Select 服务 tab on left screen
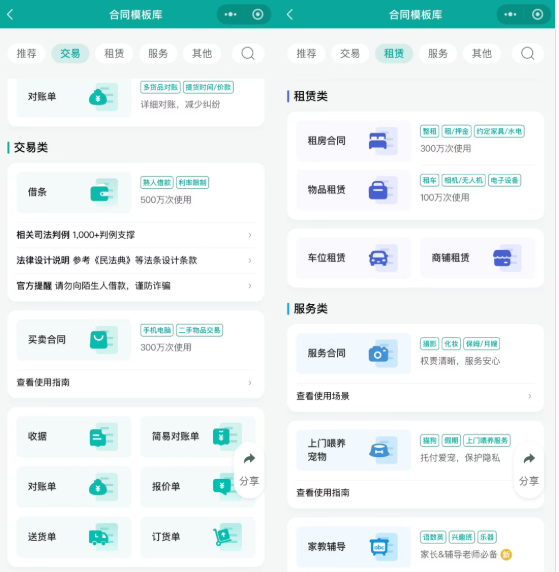 pos(158,54)
